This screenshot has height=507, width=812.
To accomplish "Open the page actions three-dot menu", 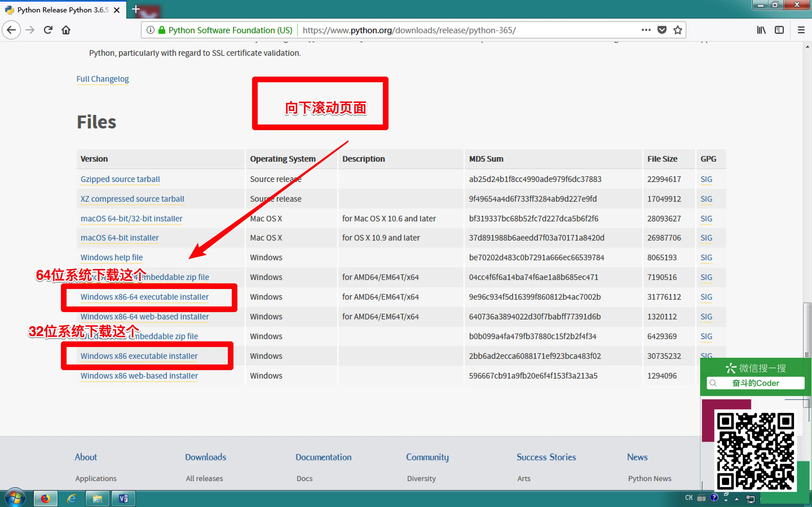I will click(646, 30).
